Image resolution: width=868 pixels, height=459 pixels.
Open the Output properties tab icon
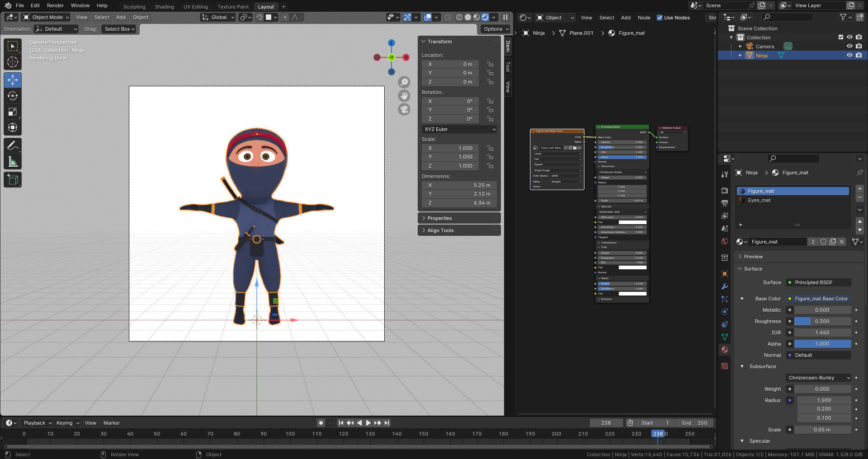tap(725, 203)
